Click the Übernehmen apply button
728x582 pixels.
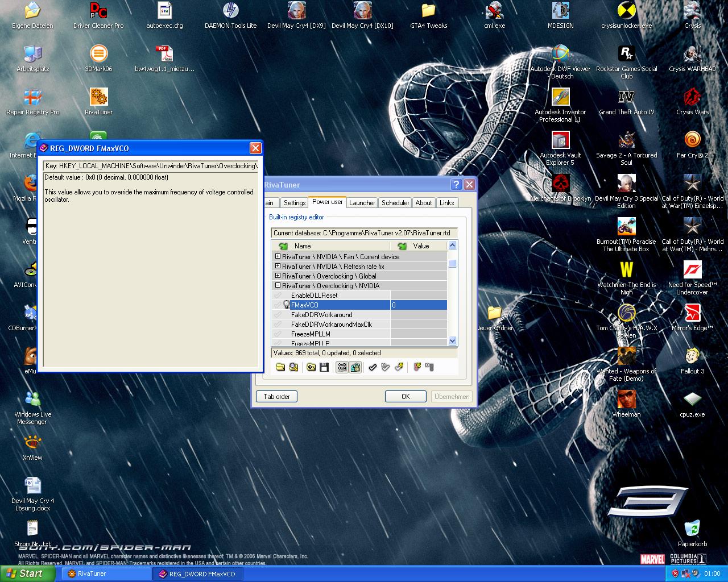[x=452, y=397]
